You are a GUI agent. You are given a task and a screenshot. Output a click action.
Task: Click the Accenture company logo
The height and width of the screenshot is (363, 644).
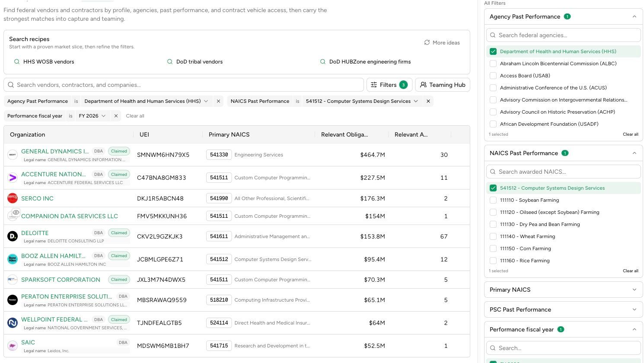[x=13, y=178]
